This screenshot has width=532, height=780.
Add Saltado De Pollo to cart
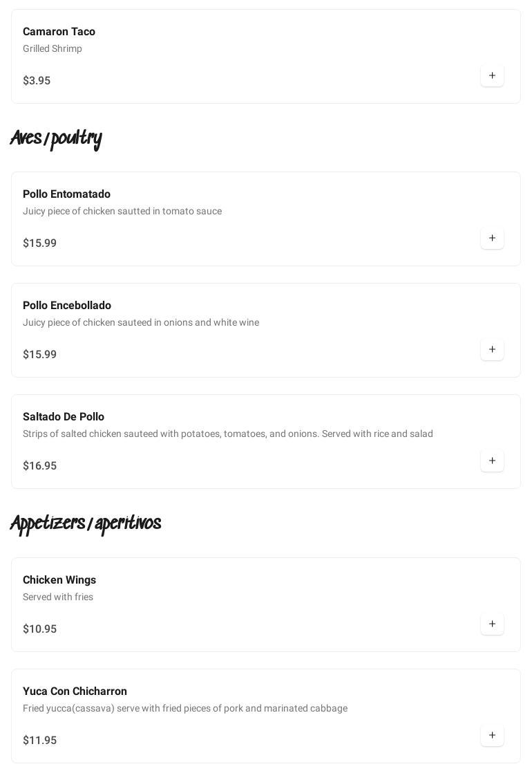coord(492,461)
